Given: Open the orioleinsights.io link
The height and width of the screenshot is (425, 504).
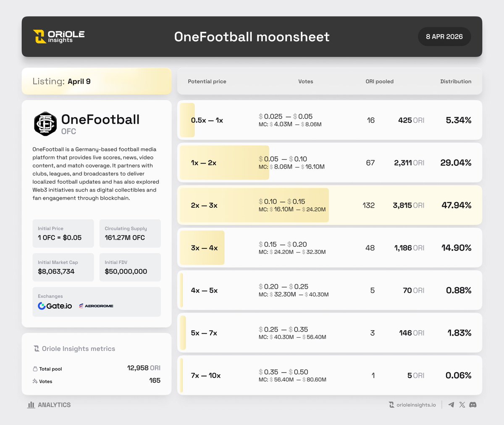Looking at the screenshot, I should point(416,405).
